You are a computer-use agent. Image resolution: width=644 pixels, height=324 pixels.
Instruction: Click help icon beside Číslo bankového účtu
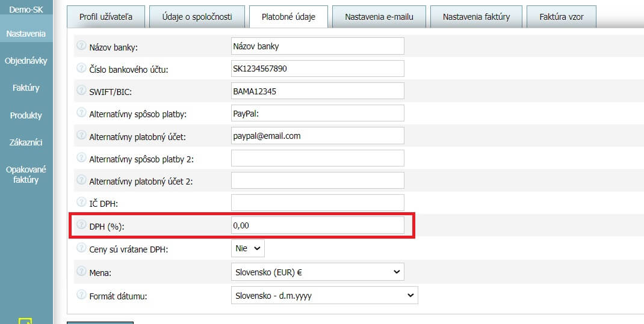point(81,68)
